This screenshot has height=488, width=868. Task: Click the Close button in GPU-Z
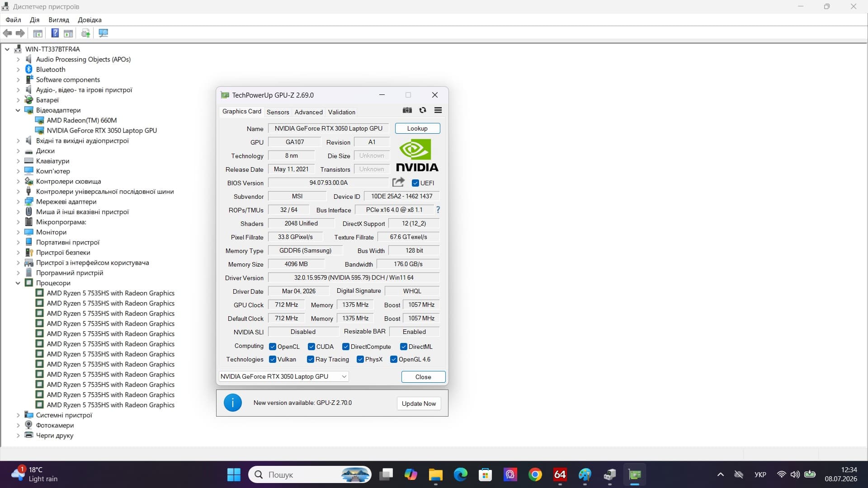click(423, 377)
